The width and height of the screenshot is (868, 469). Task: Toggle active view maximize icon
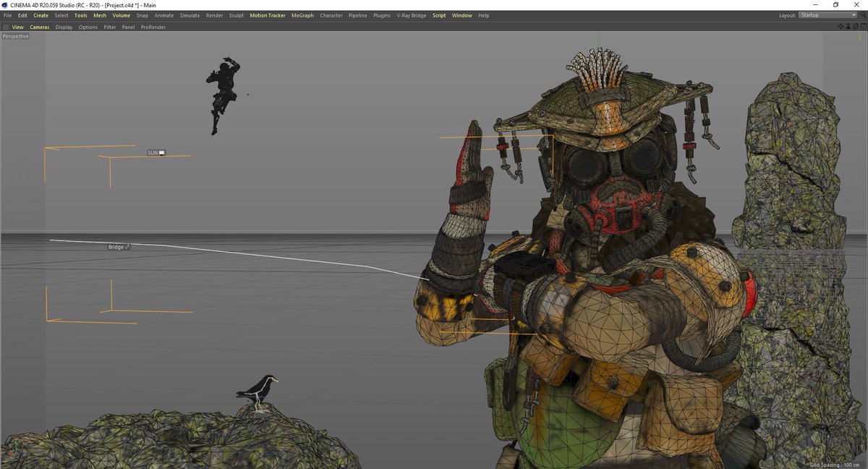[864, 27]
